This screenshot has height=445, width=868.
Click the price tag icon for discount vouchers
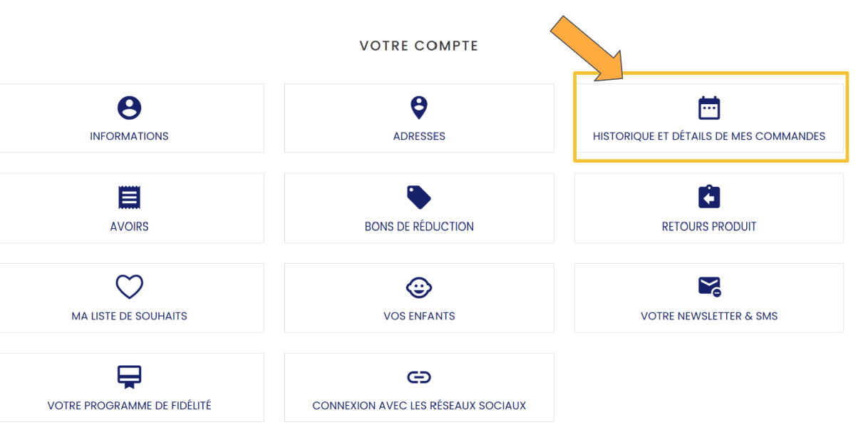tap(419, 198)
